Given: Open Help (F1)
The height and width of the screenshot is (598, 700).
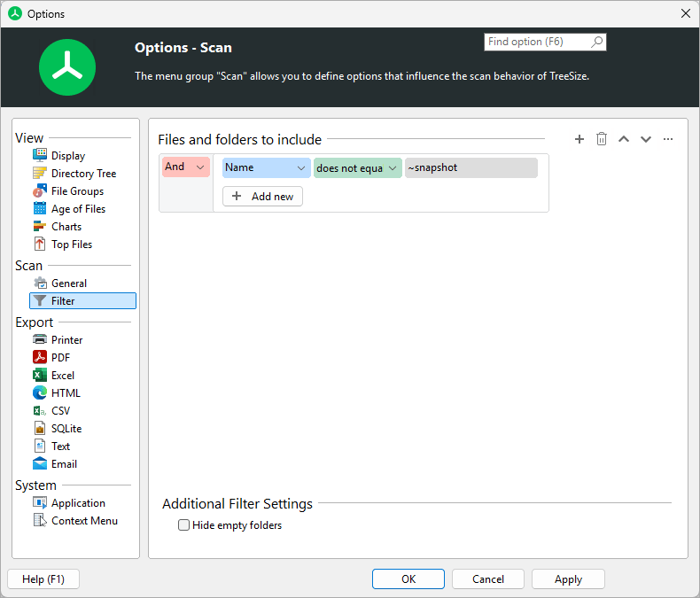Looking at the screenshot, I should click(x=43, y=579).
